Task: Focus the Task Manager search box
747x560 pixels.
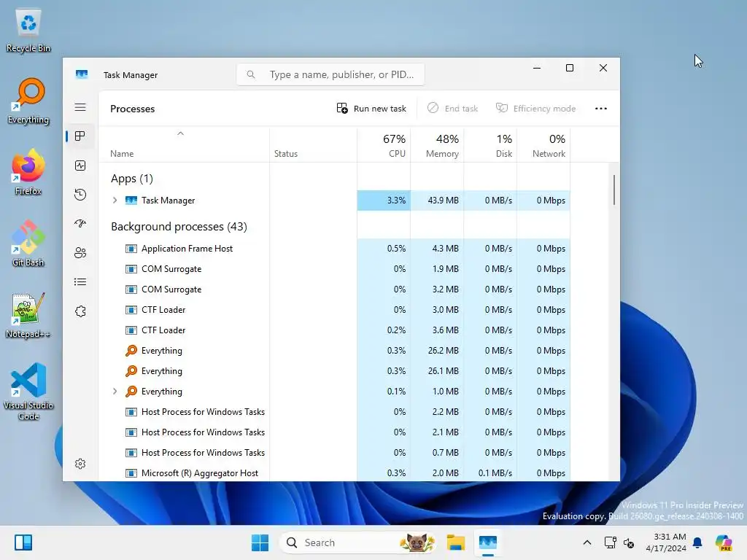Action: (x=330, y=74)
